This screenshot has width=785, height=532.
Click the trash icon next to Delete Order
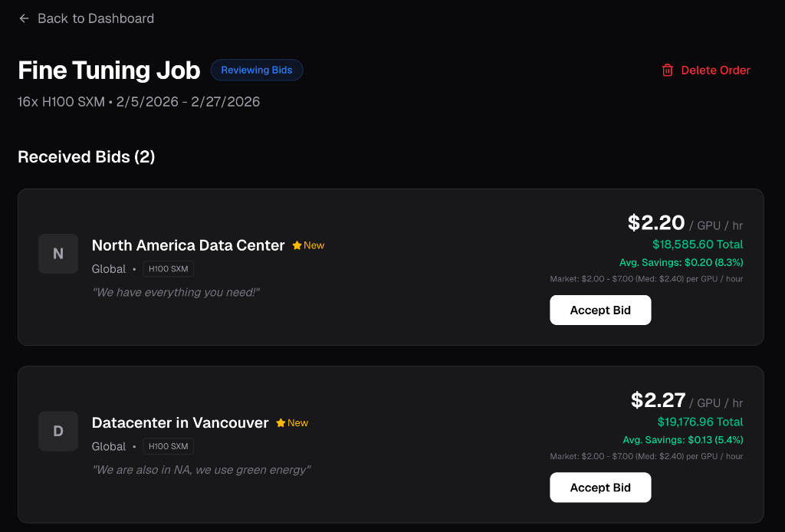point(665,70)
